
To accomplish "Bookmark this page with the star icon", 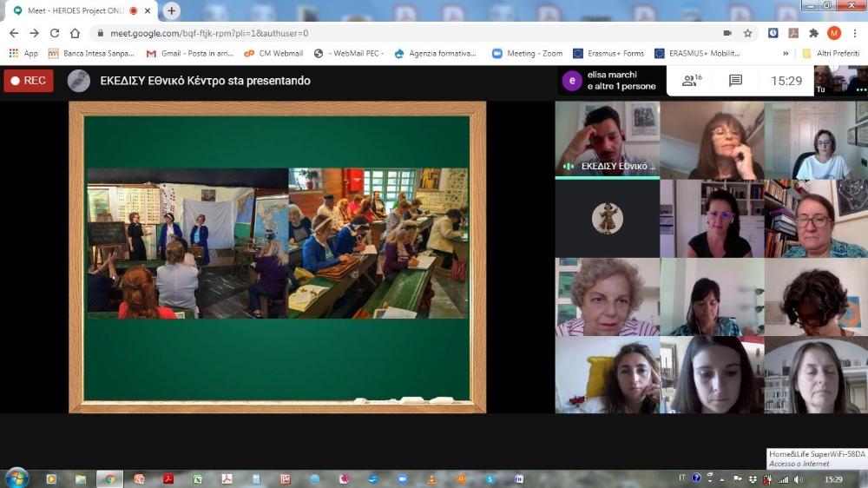I will (747, 33).
